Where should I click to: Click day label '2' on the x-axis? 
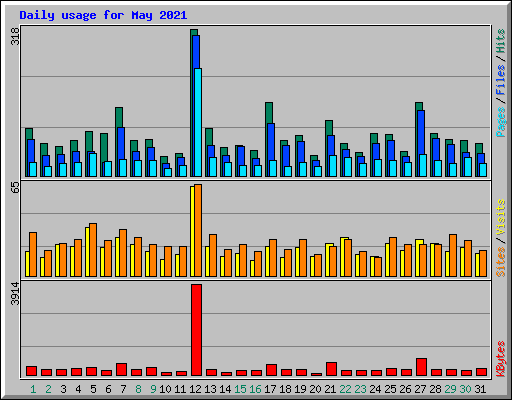click(48, 389)
